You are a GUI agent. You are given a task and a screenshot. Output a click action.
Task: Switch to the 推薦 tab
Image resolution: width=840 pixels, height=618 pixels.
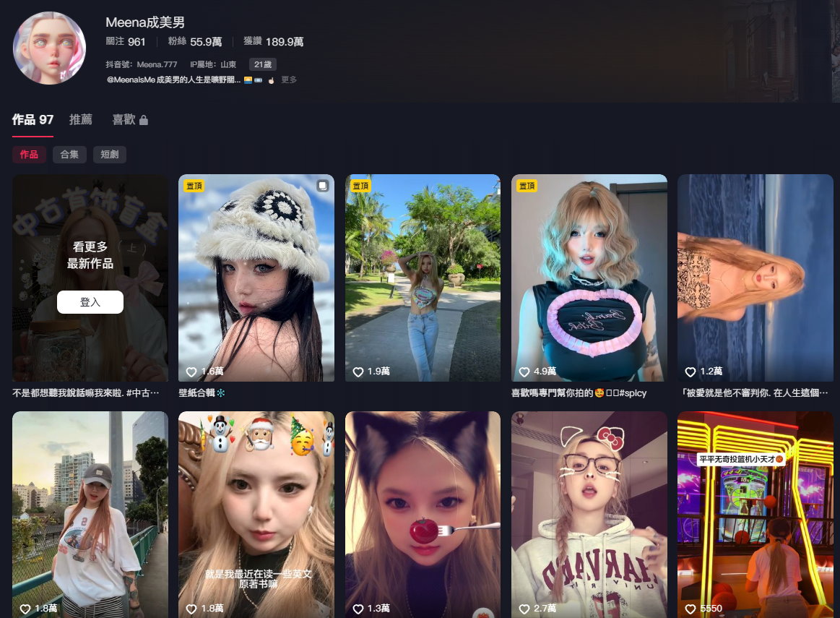click(80, 119)
